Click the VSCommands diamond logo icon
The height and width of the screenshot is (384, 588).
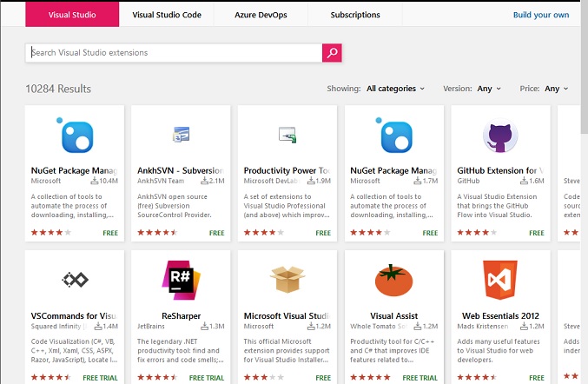click(75, 280)
